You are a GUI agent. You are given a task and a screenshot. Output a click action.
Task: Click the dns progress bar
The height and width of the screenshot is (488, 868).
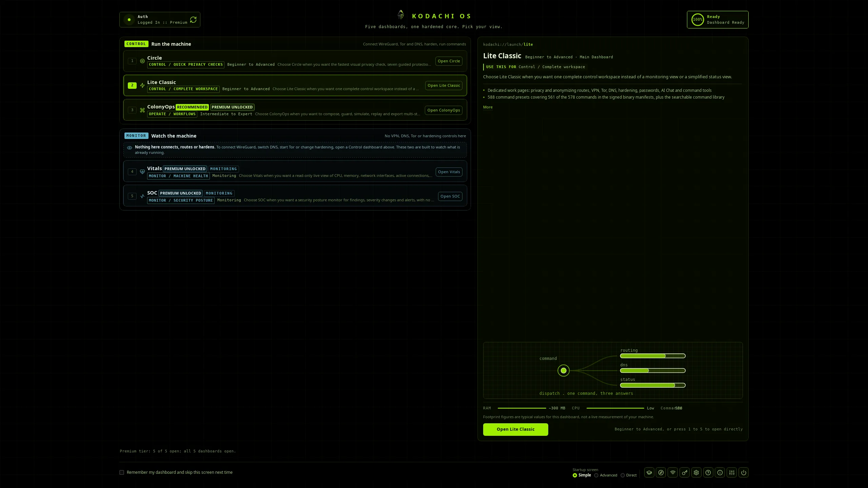[653, 370]
